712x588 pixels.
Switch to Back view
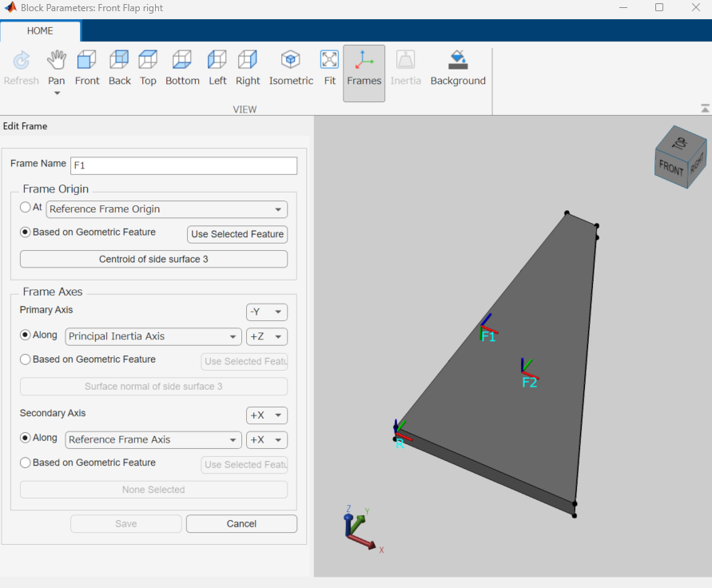tap(119, 68)
